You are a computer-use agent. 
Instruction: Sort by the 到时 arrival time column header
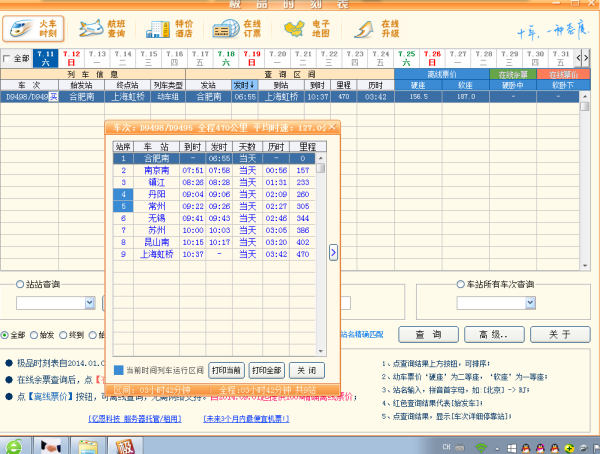(317, 85)
